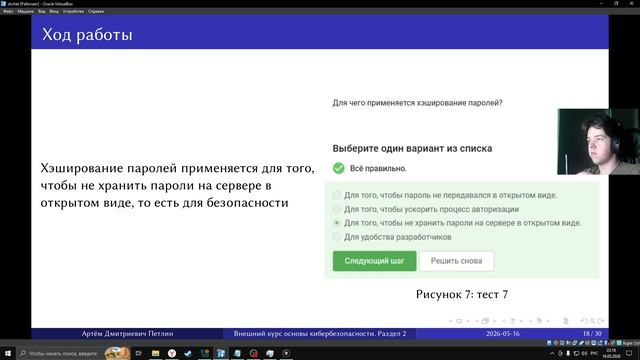The image size is (640, 360).
Task: Open Steam from the taskbar
Action: click(188, 353)
